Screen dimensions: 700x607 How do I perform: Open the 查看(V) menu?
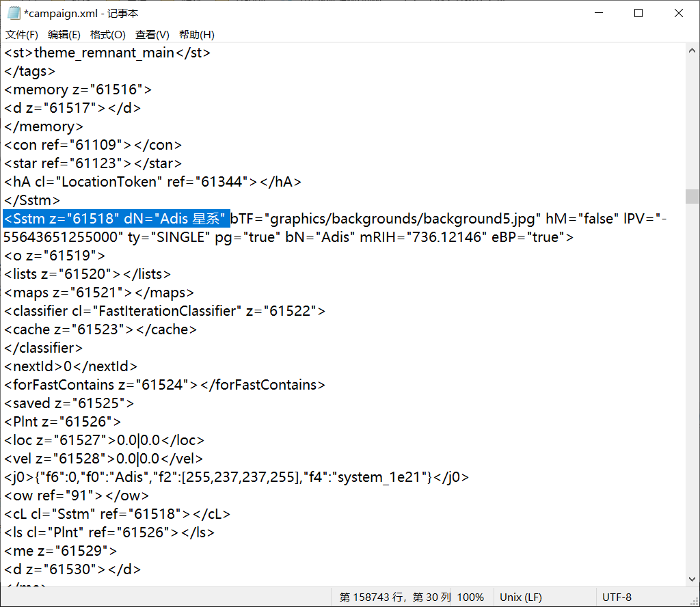point(152,35)
